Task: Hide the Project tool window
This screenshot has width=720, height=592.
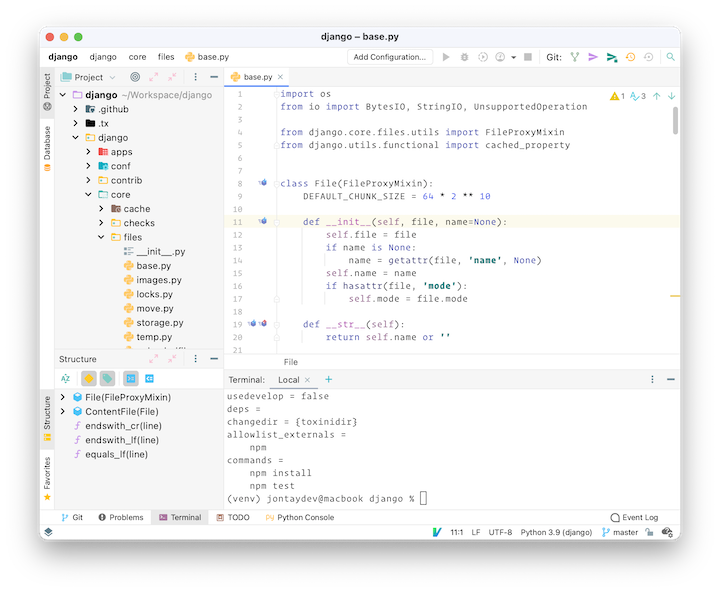Action: [214, 77]
